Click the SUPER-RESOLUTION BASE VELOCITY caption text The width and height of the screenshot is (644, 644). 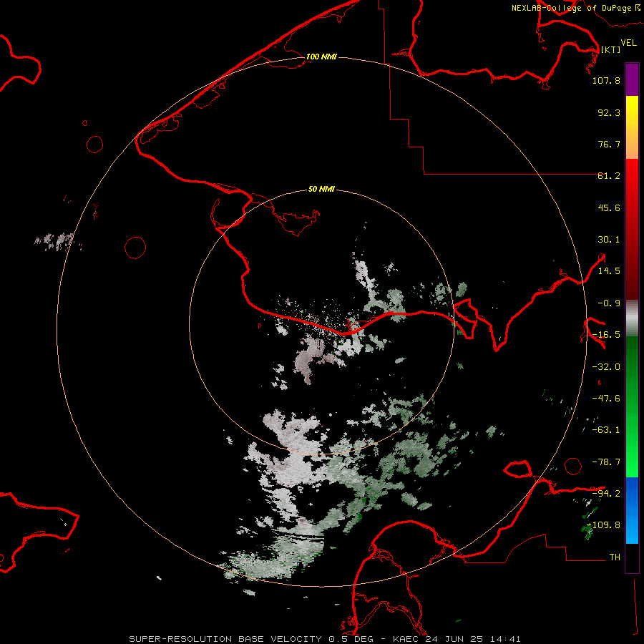pos(225,639)
